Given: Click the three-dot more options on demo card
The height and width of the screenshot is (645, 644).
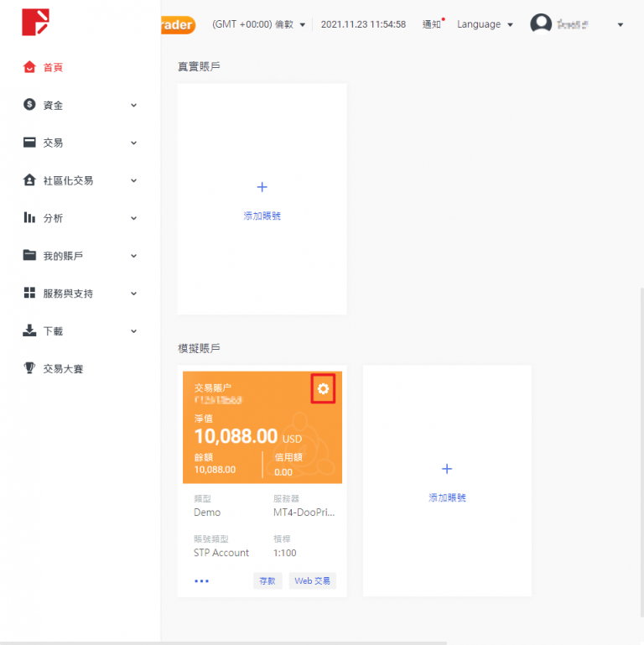Looking at the screenshot, I should click(x=201, y=580).
